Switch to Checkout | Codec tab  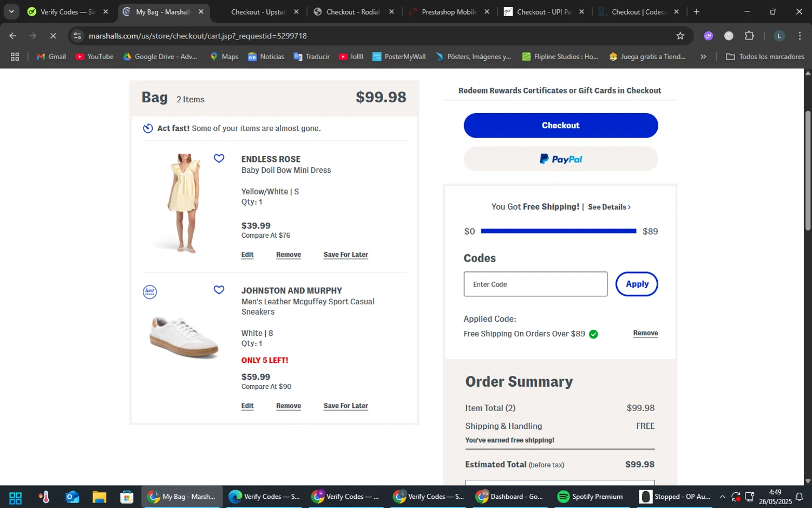639,11
